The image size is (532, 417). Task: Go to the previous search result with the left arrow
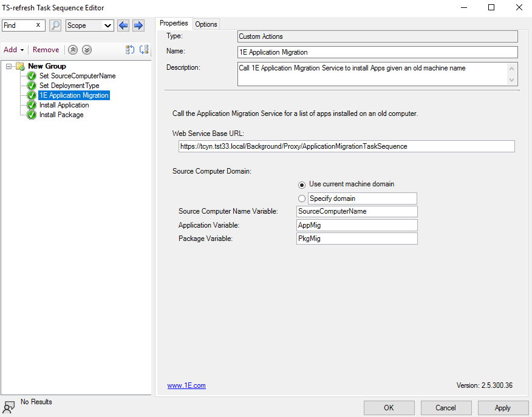[x=123, y=25]
